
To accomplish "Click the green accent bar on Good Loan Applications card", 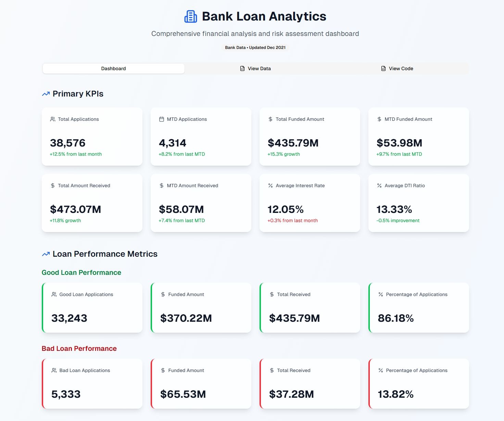I will point(42,307).
